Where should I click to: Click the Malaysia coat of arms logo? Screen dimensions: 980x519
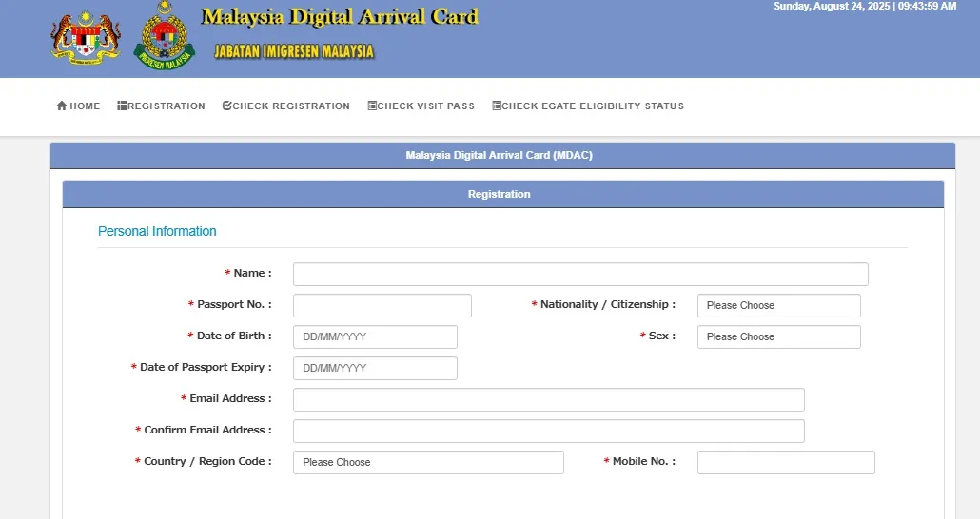86,38
